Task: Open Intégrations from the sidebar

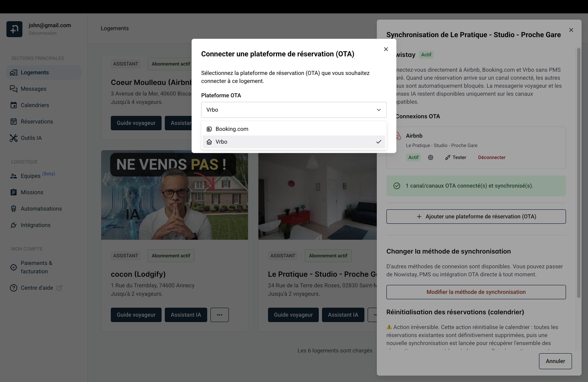Action: [36, 225]
